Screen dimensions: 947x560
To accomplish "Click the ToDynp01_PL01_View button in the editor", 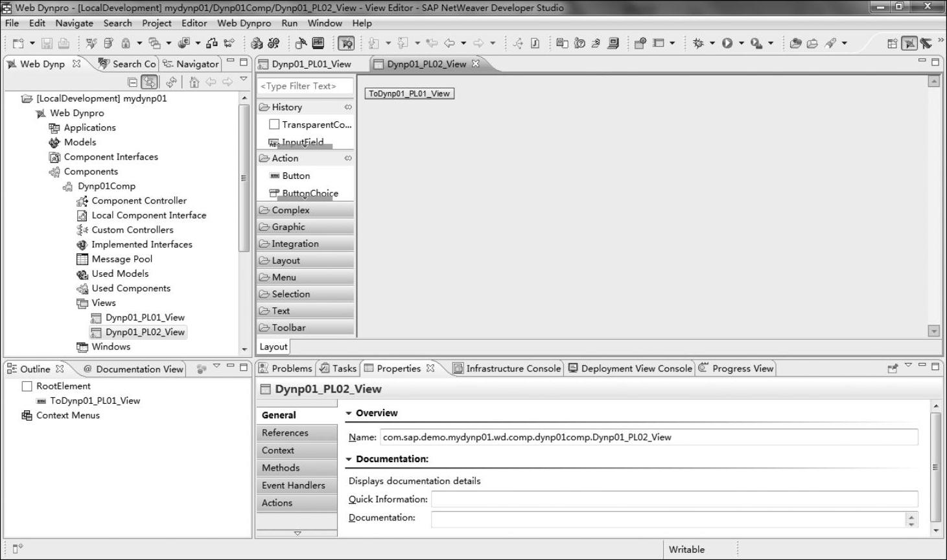I will 409,93.
